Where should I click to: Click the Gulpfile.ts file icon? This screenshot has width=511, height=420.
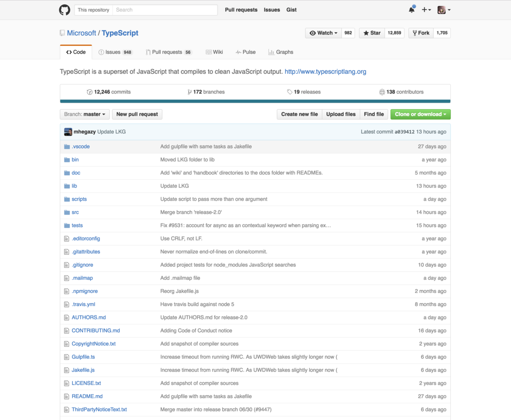pos(66,357)
